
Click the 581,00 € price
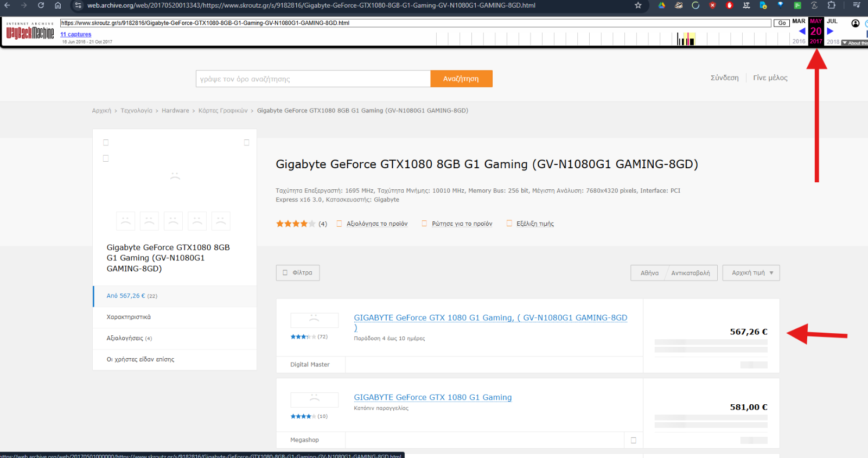(x=749, y=407)
